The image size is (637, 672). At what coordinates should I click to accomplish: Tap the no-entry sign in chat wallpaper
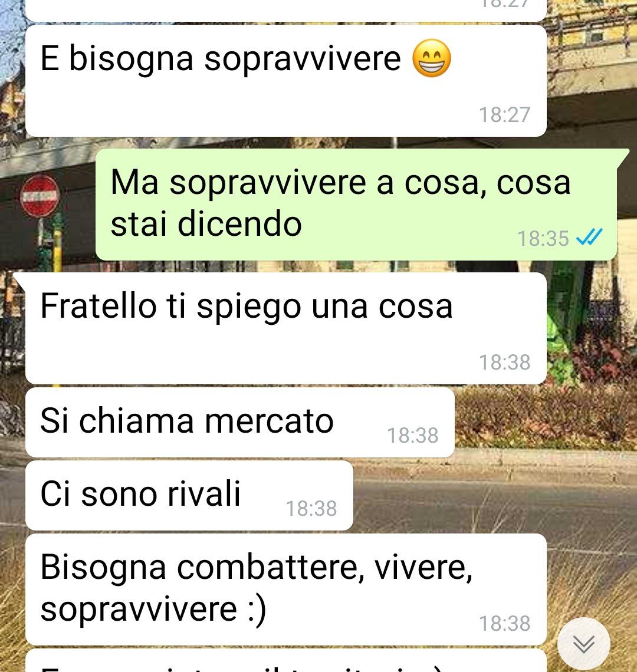(x=40, y=196)
